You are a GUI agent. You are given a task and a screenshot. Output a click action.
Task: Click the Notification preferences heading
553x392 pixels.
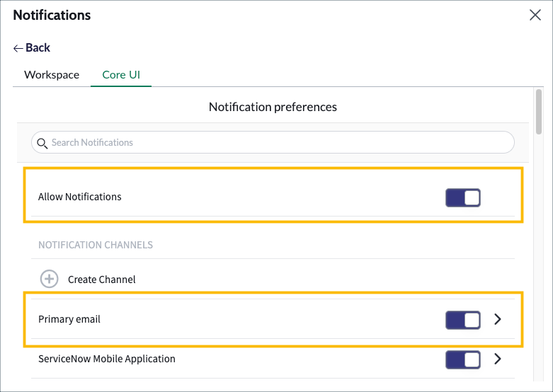pyautogui.click(x=273, y=107)
